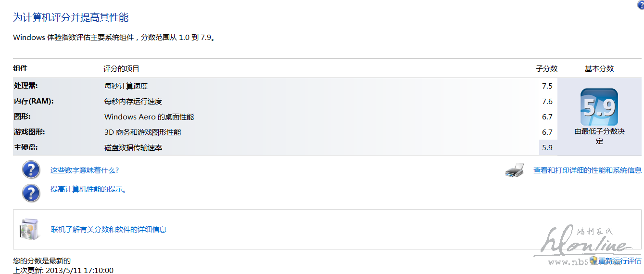Click question mark icon beside 这些数字意味着什么
Screen dimensions: 644x274
point(31,170)
